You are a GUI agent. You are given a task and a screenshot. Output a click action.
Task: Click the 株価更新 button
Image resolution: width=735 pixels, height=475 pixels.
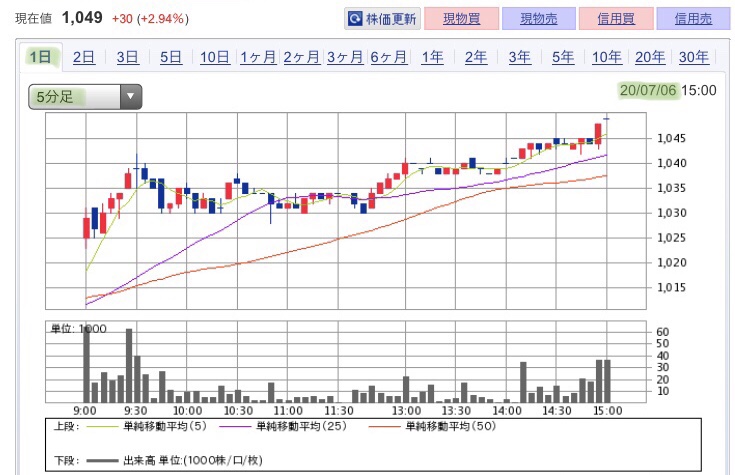[x=382, y=19]
